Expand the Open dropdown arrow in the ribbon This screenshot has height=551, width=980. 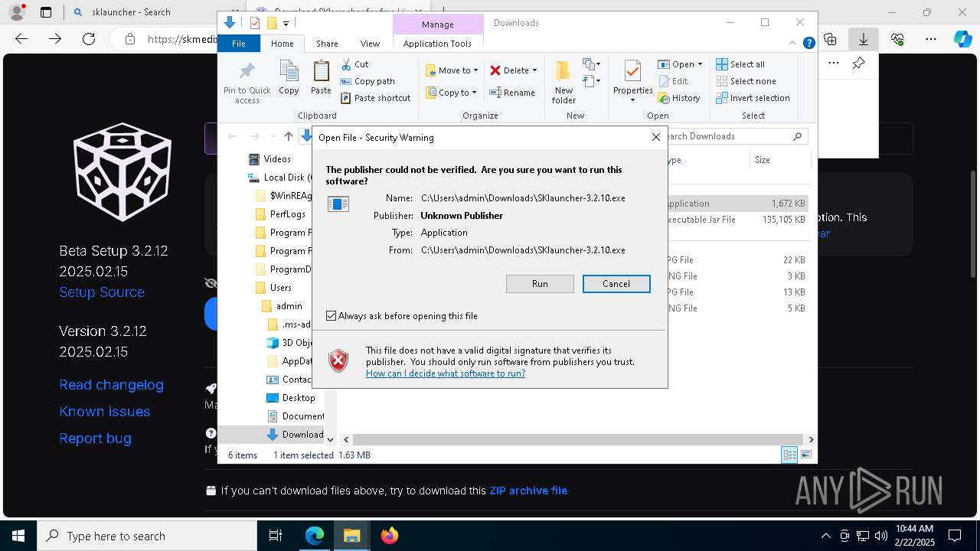700,64
